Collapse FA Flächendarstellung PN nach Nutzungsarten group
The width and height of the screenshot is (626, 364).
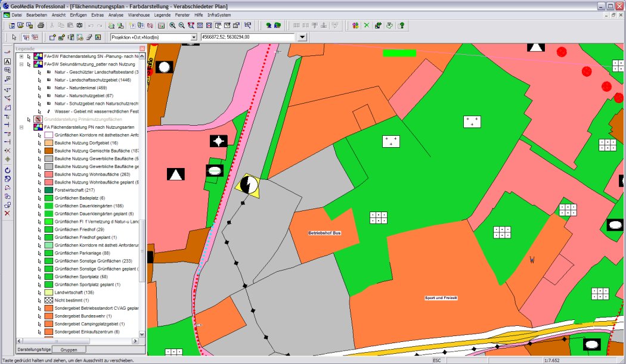tap(21, 127)
